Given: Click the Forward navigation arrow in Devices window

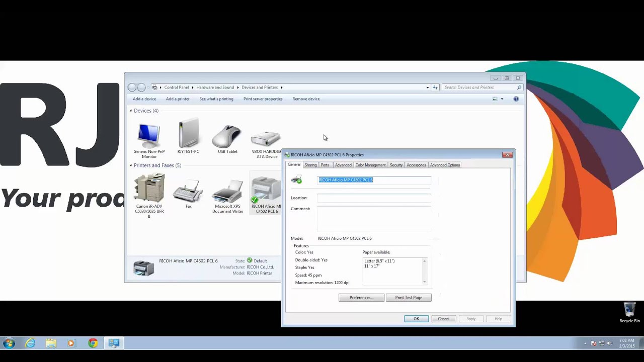Looking at the screenshot, I should [x=141, y=87].
